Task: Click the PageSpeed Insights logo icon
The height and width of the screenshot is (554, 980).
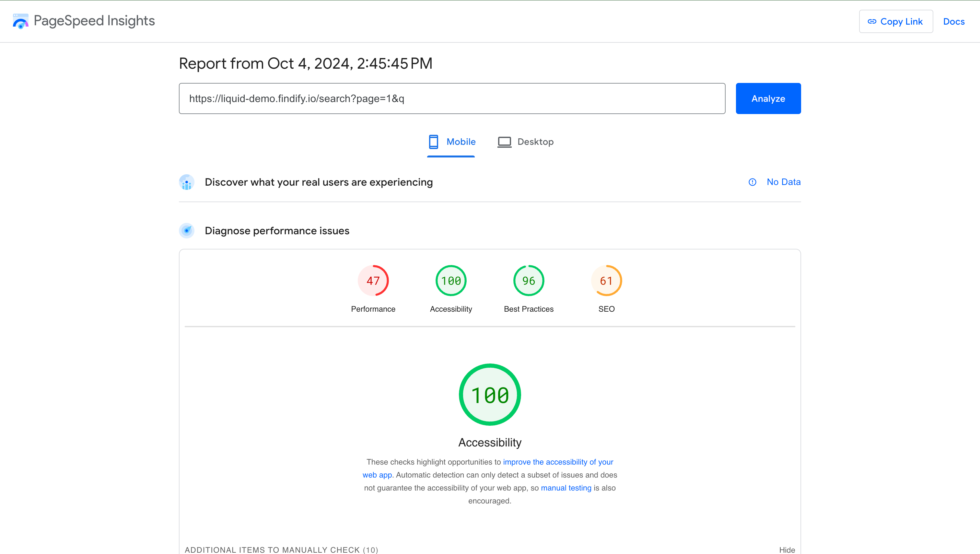Action: pyautogui.click(x=20, y=21)
